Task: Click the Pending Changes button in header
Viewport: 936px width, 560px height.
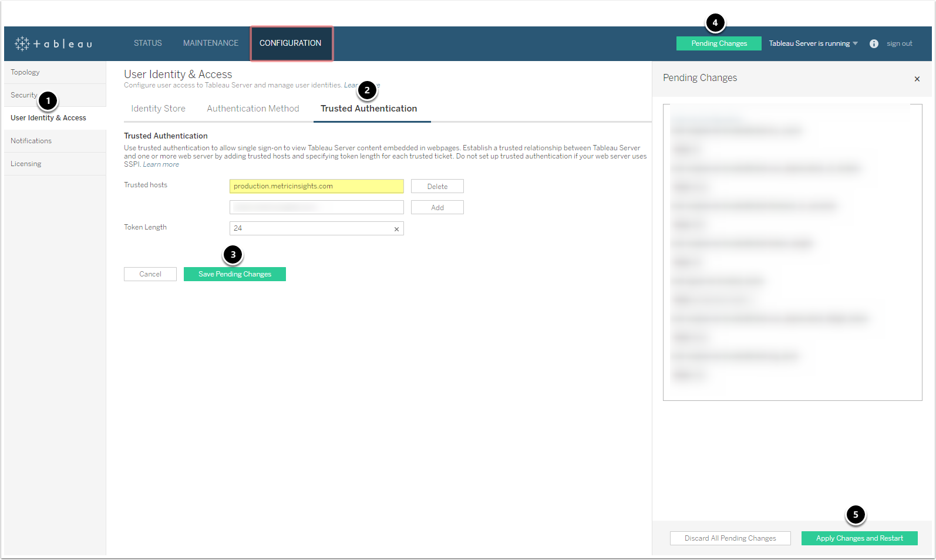Action: (719, 43)
